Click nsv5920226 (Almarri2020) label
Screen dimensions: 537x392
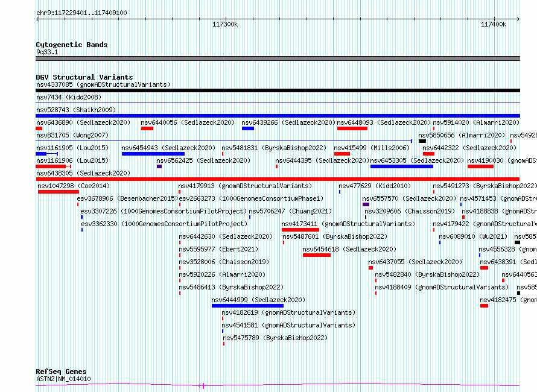[222, 274]
